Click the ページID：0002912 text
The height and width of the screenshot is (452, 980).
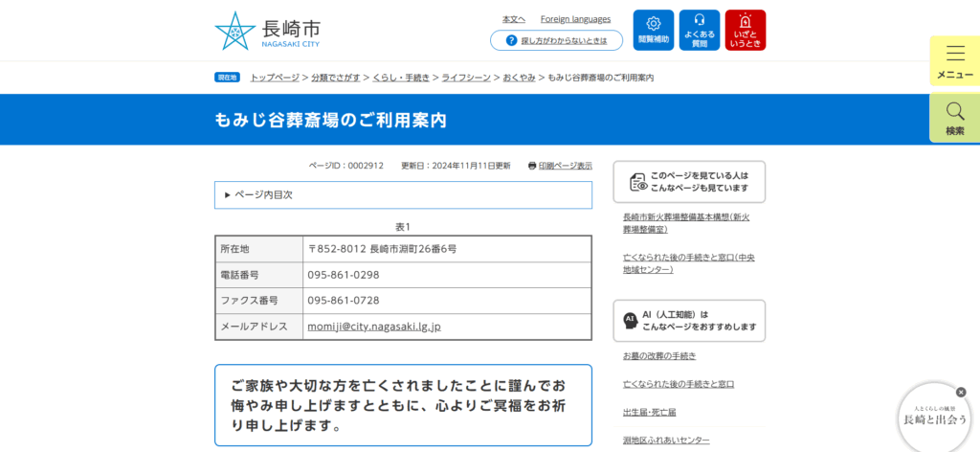coord(346,166)
